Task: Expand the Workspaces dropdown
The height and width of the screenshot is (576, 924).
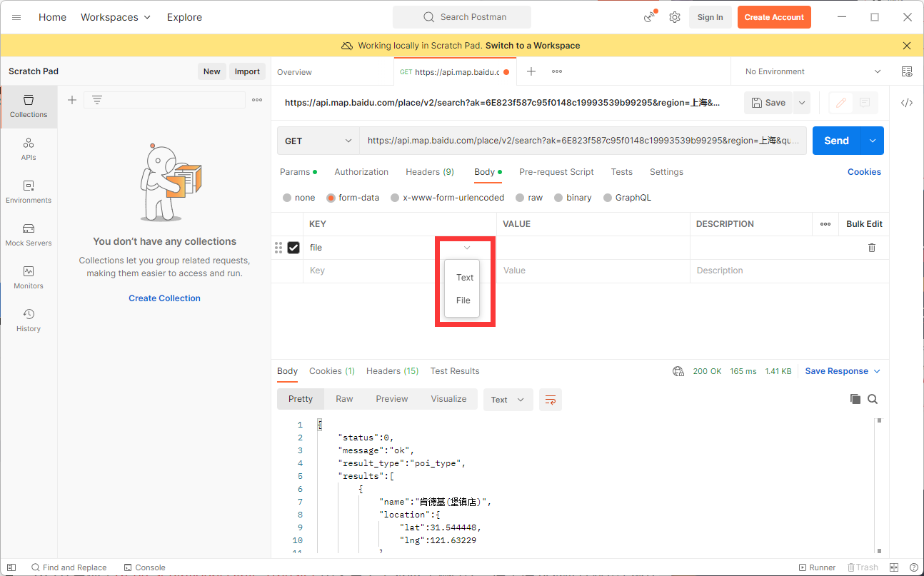Action: pyautogui.click(x=116, y=17)
